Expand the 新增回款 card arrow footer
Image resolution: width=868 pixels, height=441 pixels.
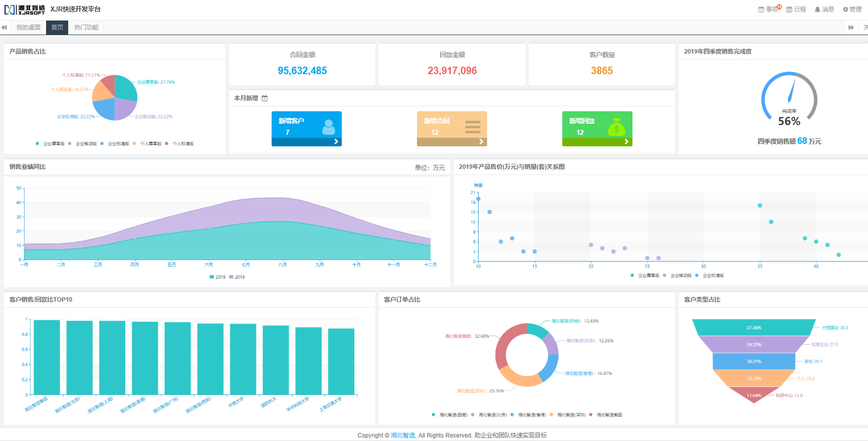[597, 142]
